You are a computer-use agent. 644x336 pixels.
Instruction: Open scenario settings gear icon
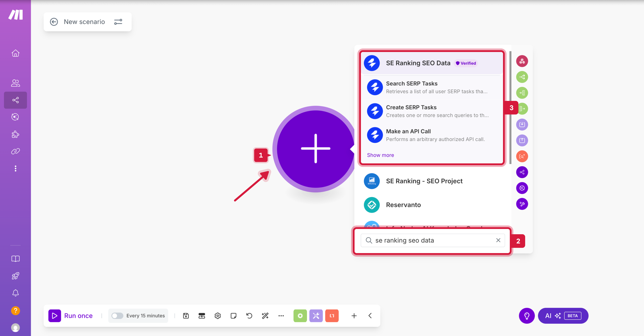coord(218,316)
